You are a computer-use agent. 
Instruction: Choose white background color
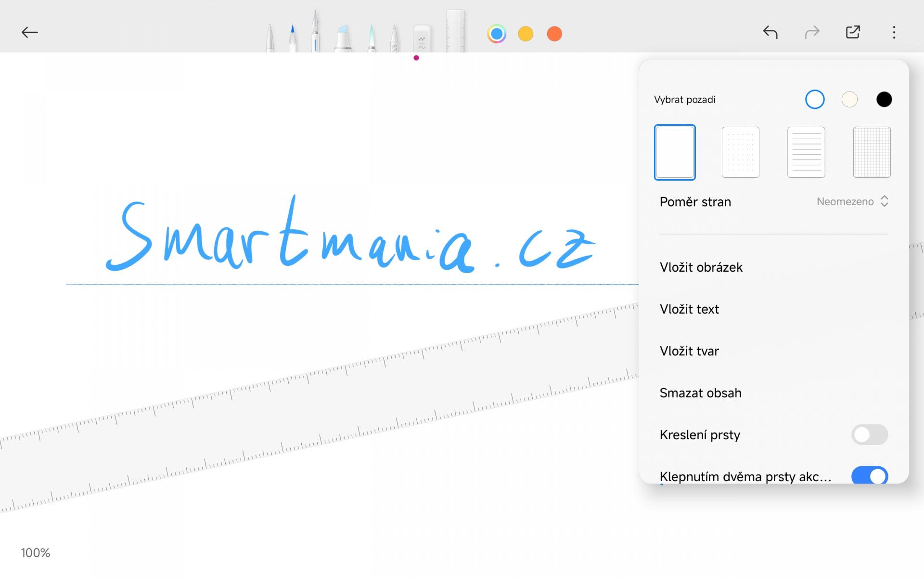click(815, 99)
